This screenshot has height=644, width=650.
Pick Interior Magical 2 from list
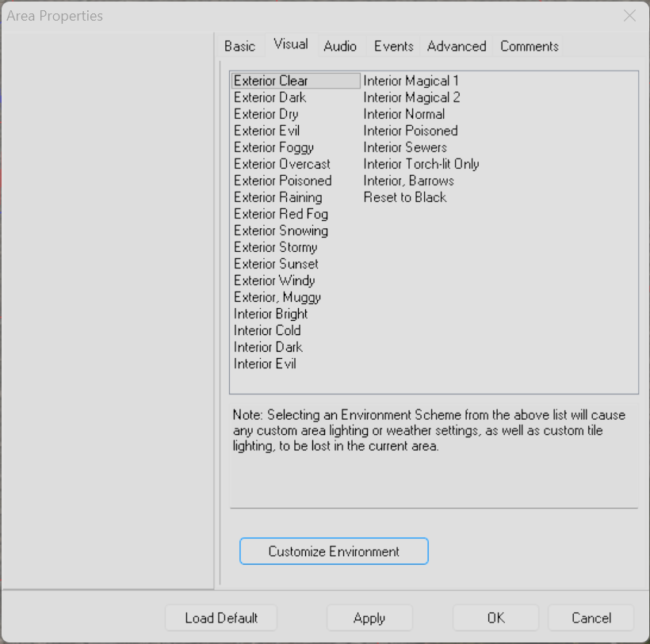tap(411, 97)
